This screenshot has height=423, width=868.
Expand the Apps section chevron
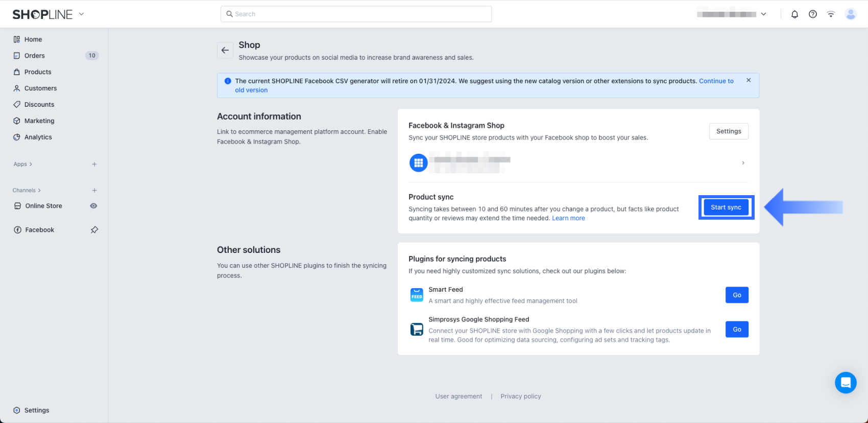tap(31, 165)
